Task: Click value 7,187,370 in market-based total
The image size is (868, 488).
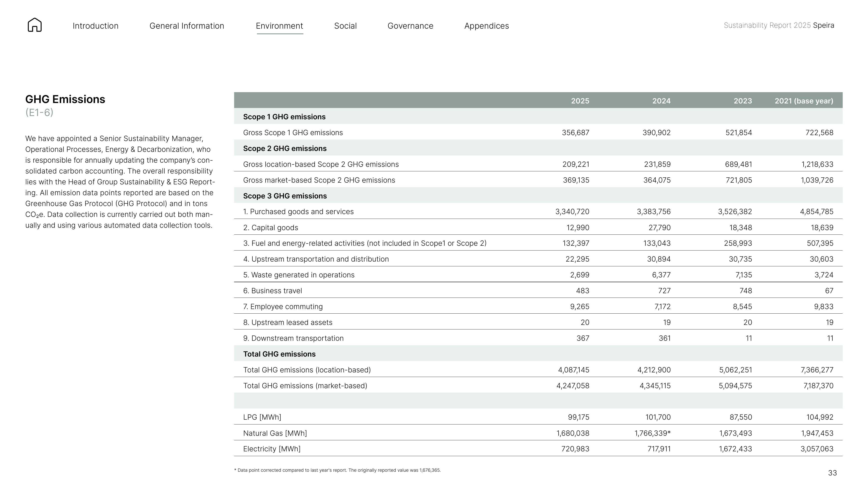Action: pos(818,386)
